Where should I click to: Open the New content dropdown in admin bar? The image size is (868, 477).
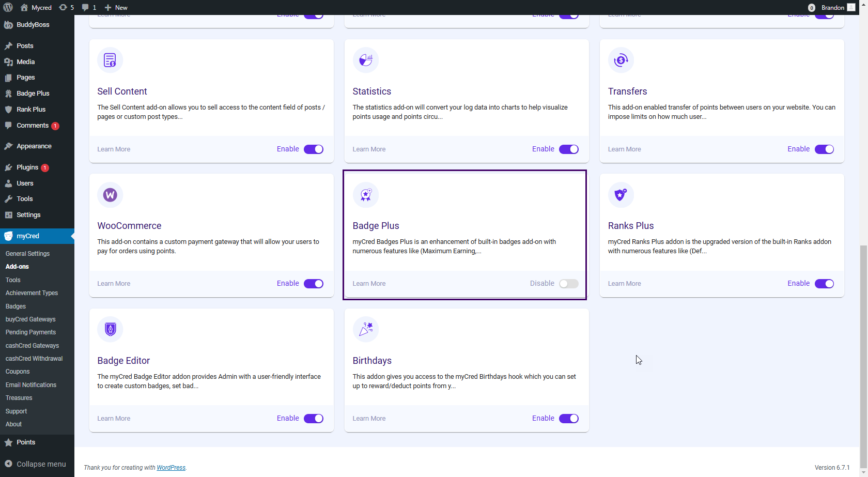click(x=116, y=7)
